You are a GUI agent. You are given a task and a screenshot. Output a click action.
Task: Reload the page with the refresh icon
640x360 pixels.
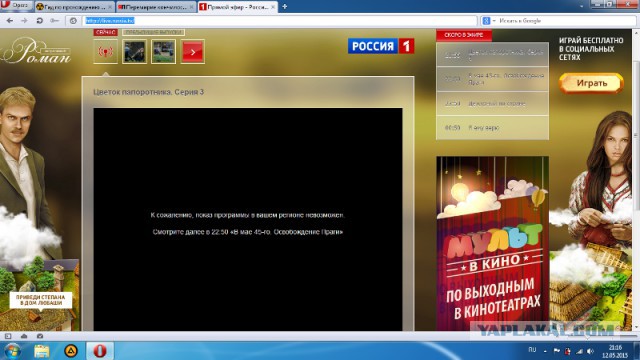(x=39, y=20)
